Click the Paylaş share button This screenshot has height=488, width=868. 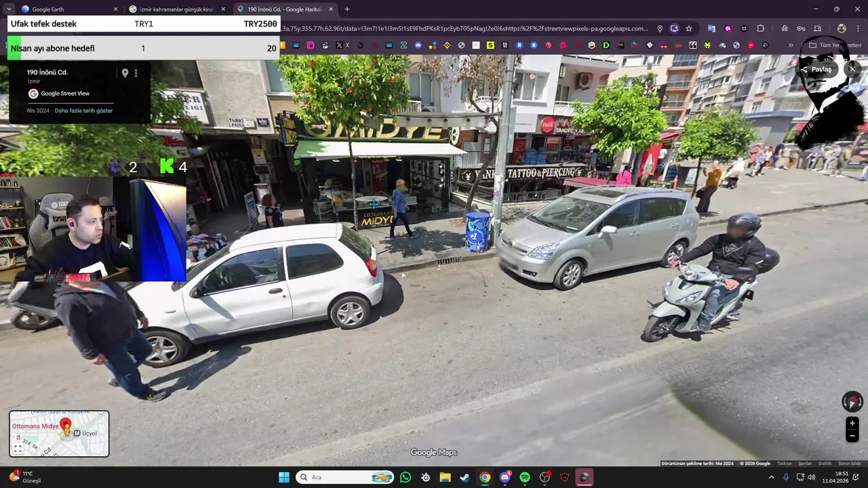coord(816,69)
